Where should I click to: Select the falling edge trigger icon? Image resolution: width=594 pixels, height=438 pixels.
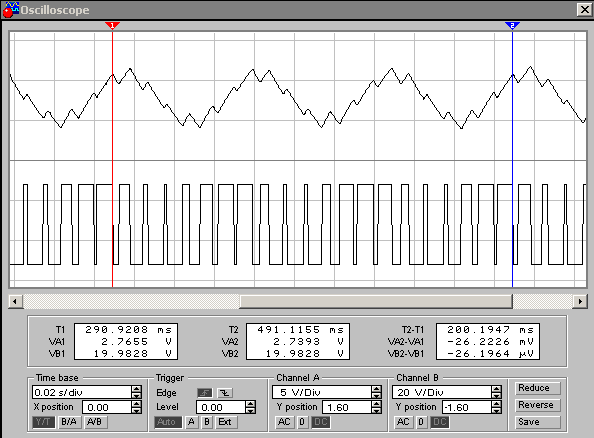click(x=224, y=393)
